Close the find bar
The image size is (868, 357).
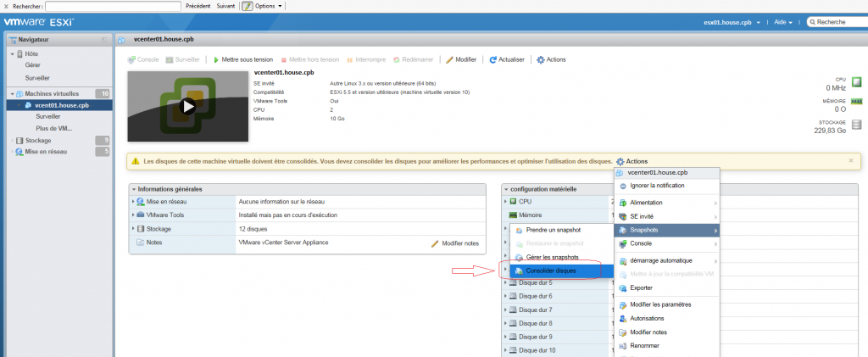point(6,6)
